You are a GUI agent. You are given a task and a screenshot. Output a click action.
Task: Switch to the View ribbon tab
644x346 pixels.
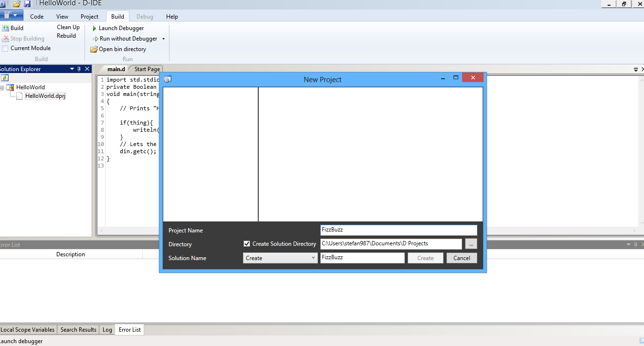pos(62,16)
